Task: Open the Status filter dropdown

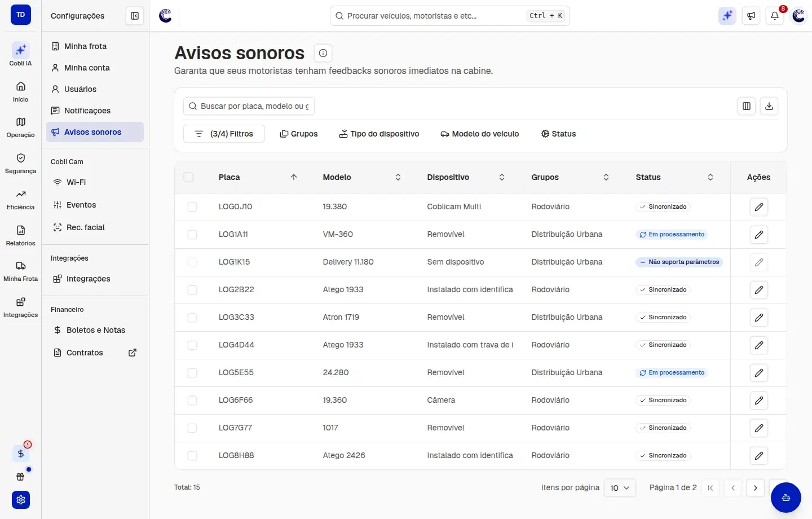Action: 558,134
